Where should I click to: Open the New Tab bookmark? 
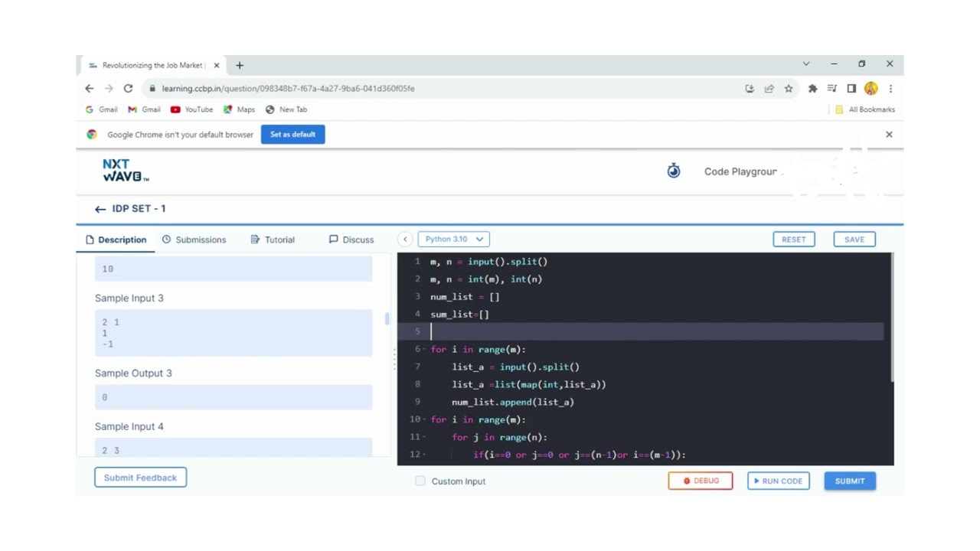pos(286,109)
